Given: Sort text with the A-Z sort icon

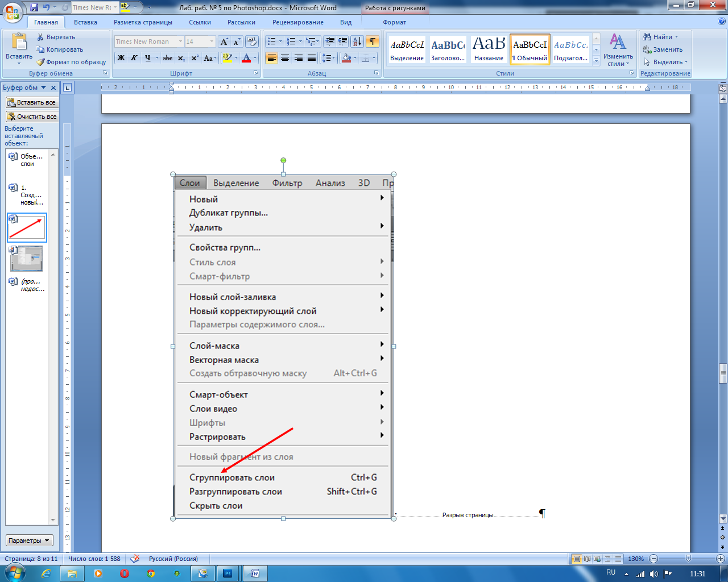Looking at the screenshot, I should point(357,41).
